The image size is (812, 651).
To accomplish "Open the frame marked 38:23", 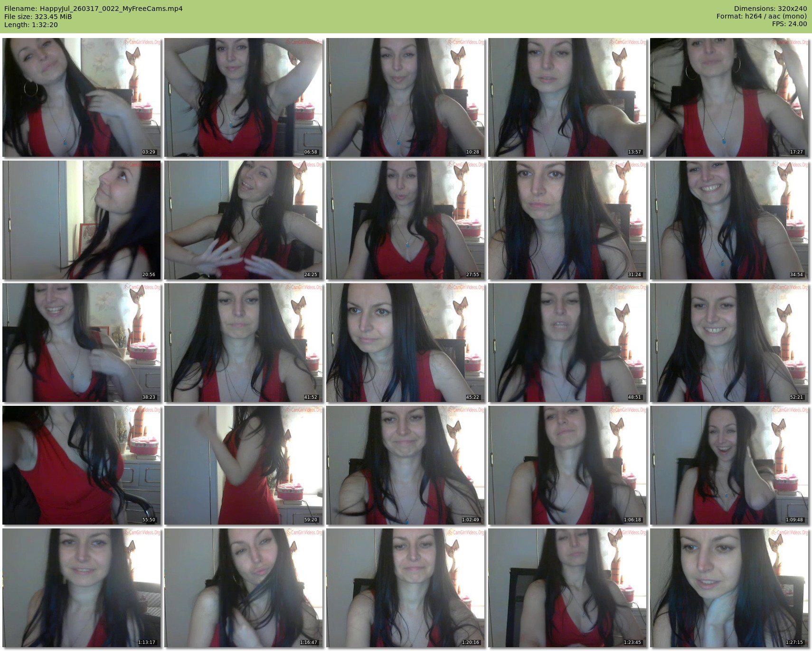I will (82, 343).
